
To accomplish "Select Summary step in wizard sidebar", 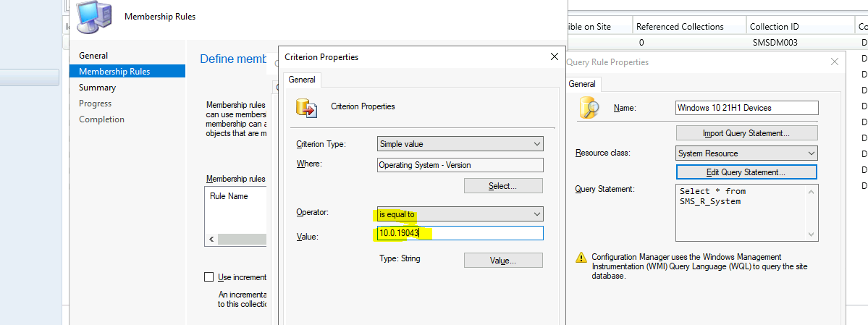I will coord(98,88).
